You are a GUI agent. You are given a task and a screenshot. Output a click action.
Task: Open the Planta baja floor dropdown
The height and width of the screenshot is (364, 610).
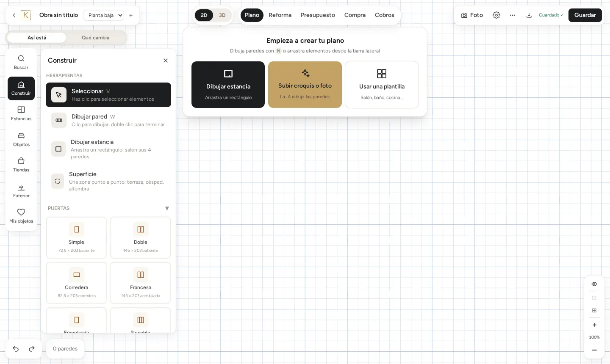[104, 15]
